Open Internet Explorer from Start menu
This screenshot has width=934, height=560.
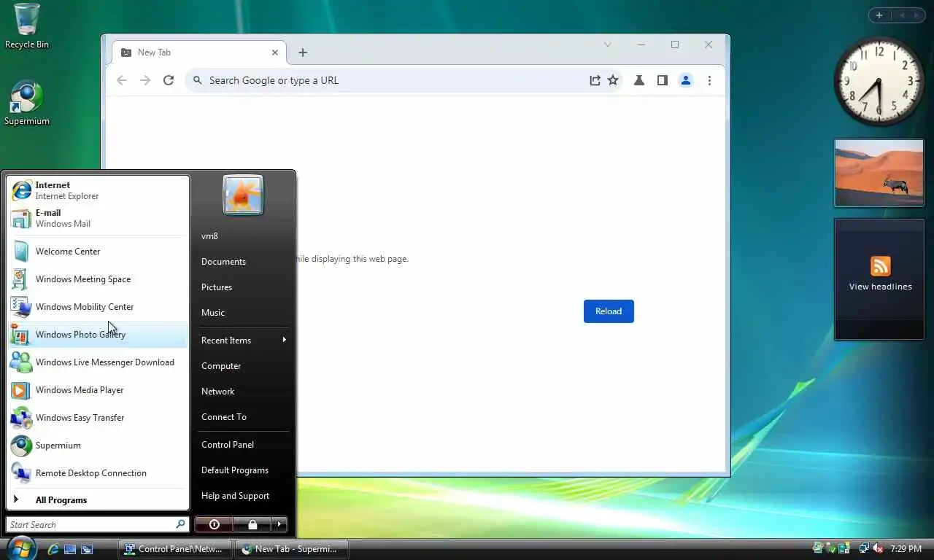tap(98, 190)
